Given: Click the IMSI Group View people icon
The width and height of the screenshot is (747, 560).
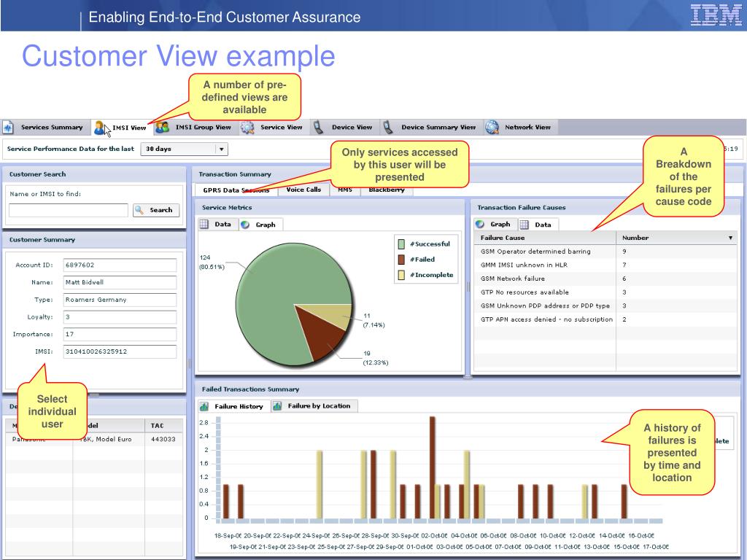Looking at the screenshot, I should coord(163,127).
